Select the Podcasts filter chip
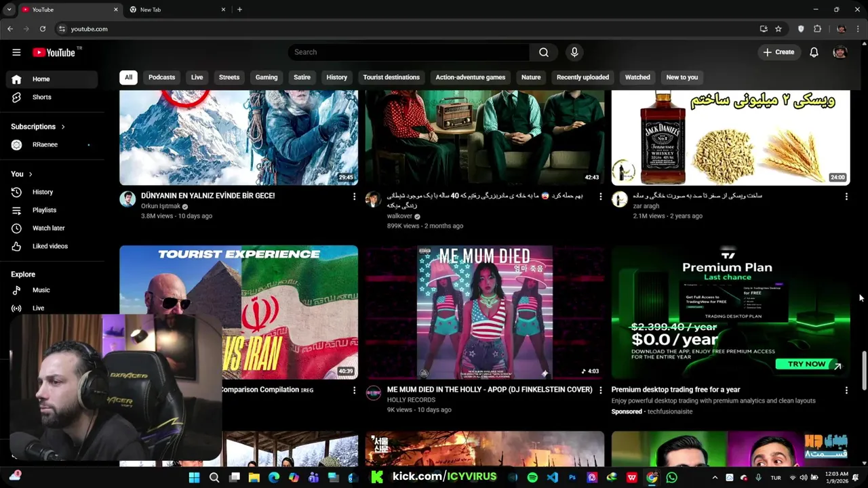868x488 pixels. 161,77
